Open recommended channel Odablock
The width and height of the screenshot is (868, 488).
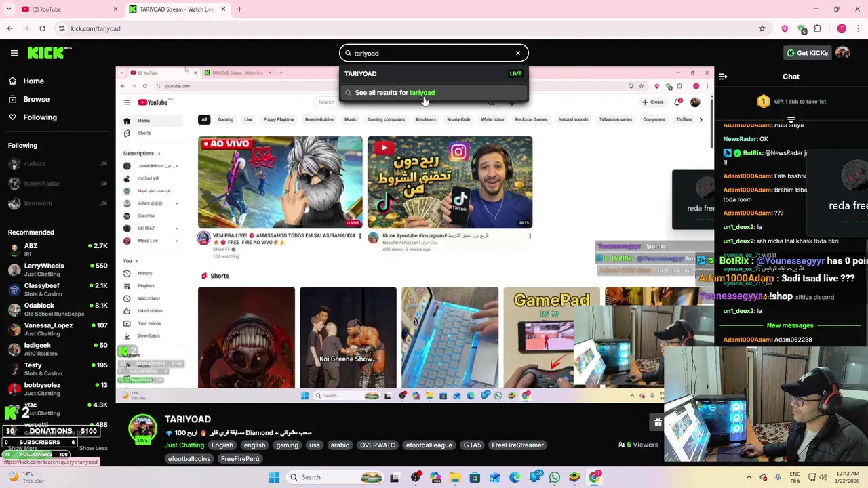(57, 309)
